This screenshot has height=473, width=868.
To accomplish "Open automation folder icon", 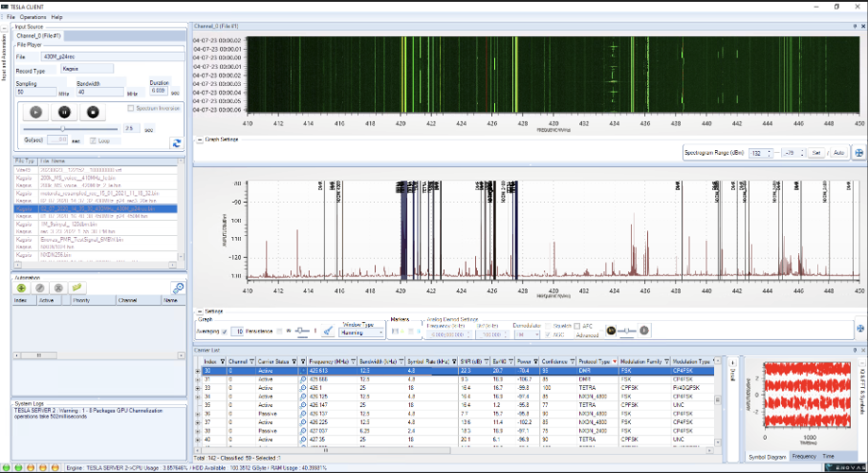I will click(x=77, y=287).
